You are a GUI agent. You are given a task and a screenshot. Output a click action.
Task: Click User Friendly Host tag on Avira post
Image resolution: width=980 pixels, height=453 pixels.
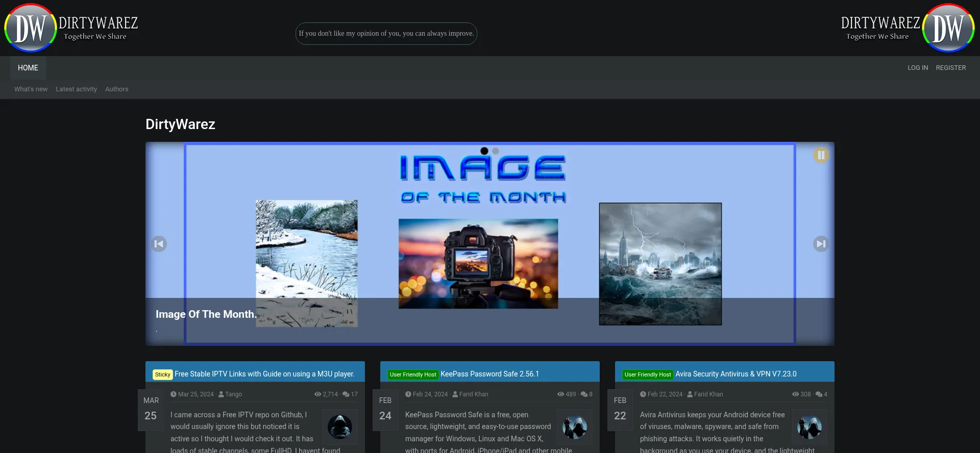point(648,374)
